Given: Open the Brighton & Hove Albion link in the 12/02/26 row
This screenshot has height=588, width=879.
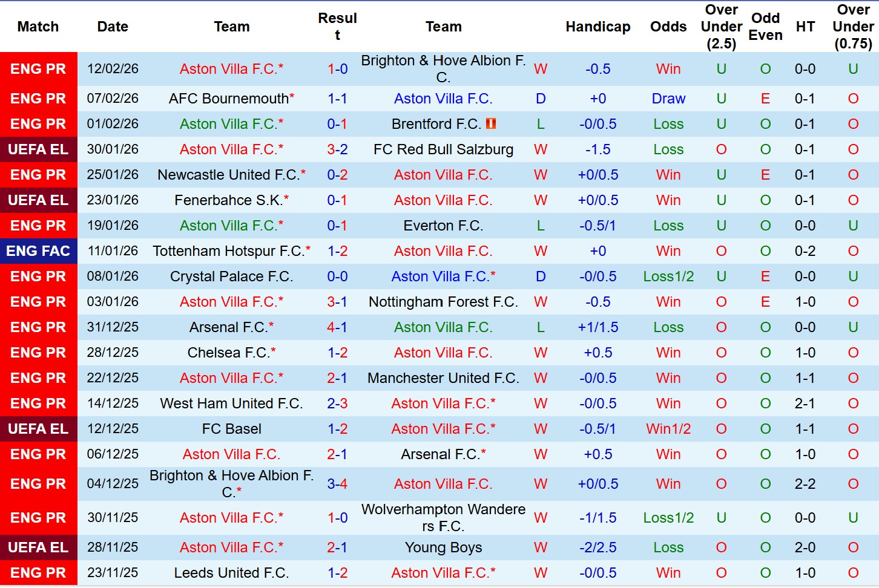Looking at the screenshot, I should click(443, 69).
